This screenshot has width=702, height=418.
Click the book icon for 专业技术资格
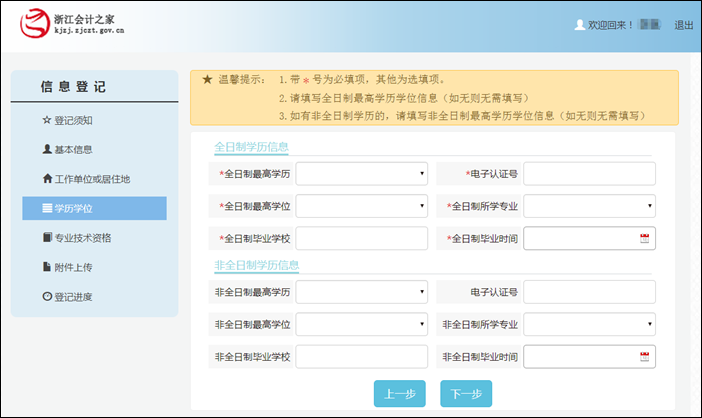(x=46, y=238)
